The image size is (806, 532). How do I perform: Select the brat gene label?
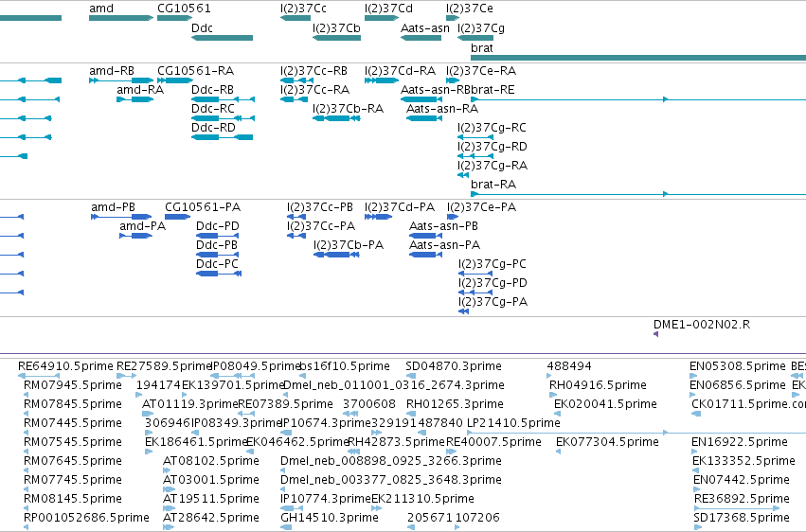tap(482, 47)
